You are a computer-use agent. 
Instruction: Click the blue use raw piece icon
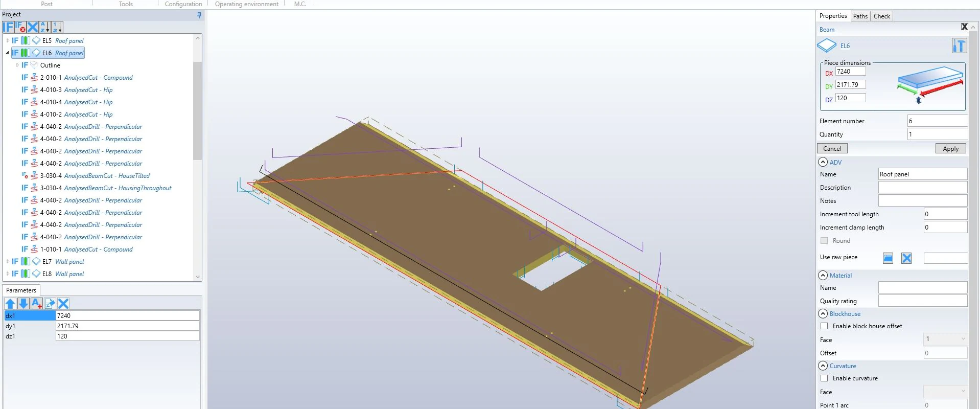coord(888,258)
